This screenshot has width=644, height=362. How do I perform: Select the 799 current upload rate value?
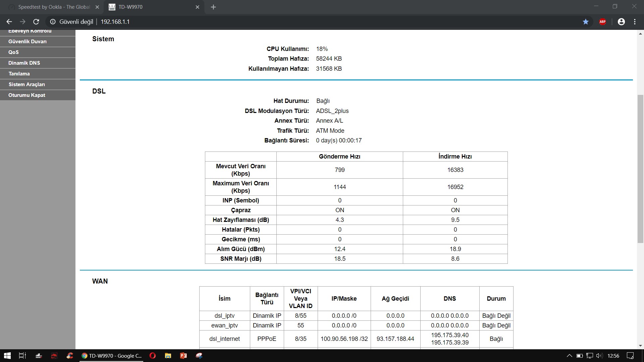[340, 170]
